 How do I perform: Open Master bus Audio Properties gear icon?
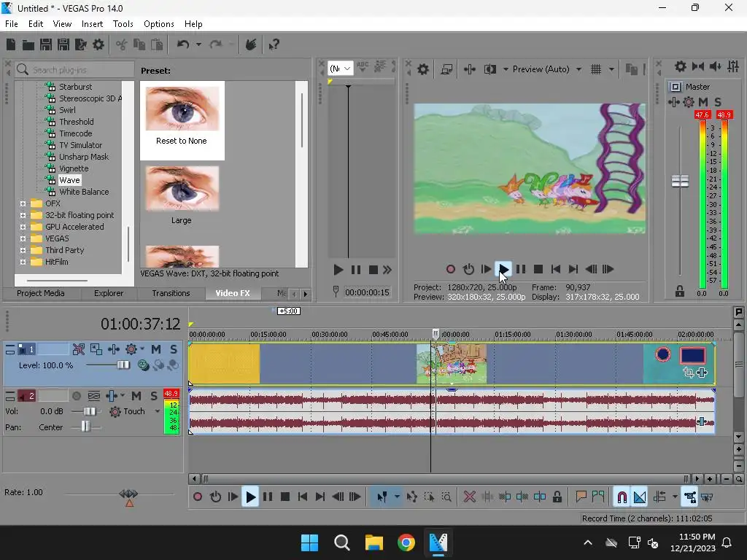coord(681,66)
